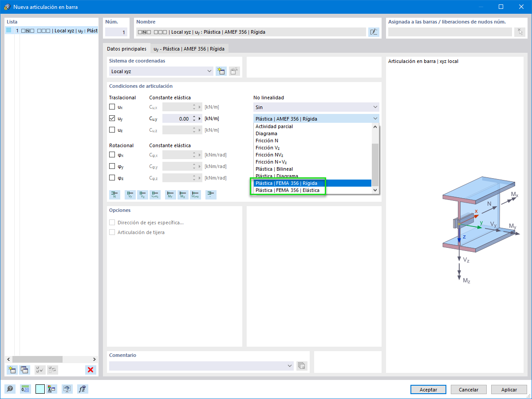Open the Comentario dropdown

[x=290, y=365]
